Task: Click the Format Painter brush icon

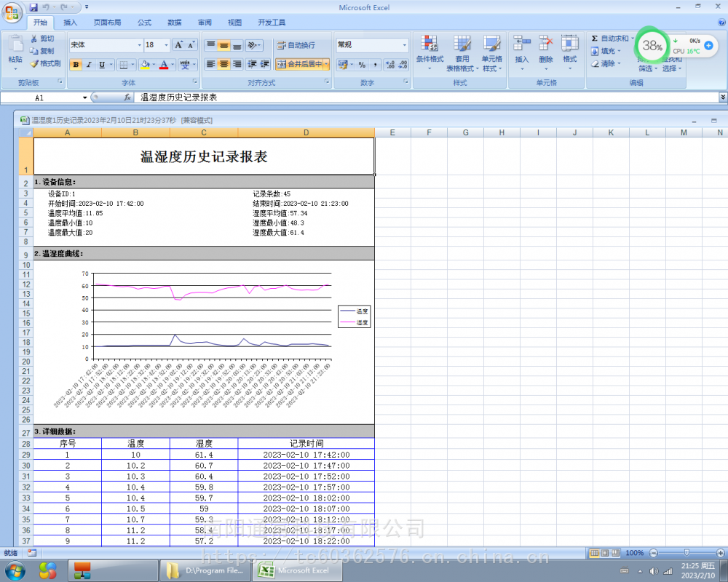Action: (x=35, y=63)
